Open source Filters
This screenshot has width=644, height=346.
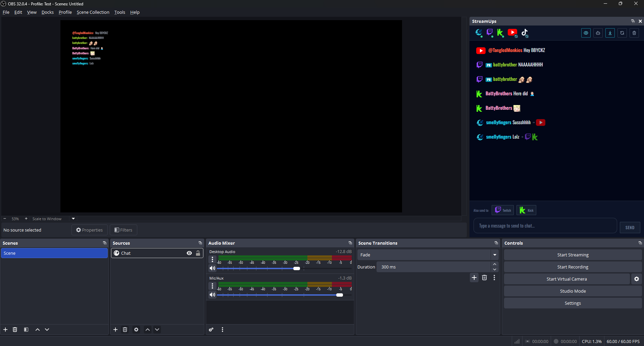point(123,230)
